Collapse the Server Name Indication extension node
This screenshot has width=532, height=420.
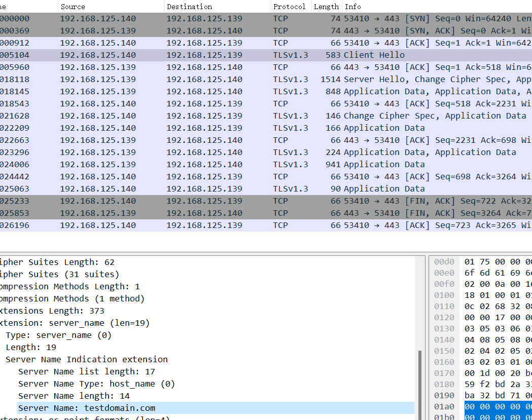pyautogui.click(x=86, y=359)
